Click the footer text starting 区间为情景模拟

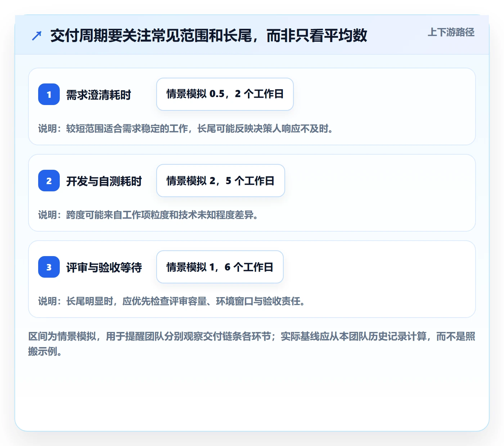252,344
